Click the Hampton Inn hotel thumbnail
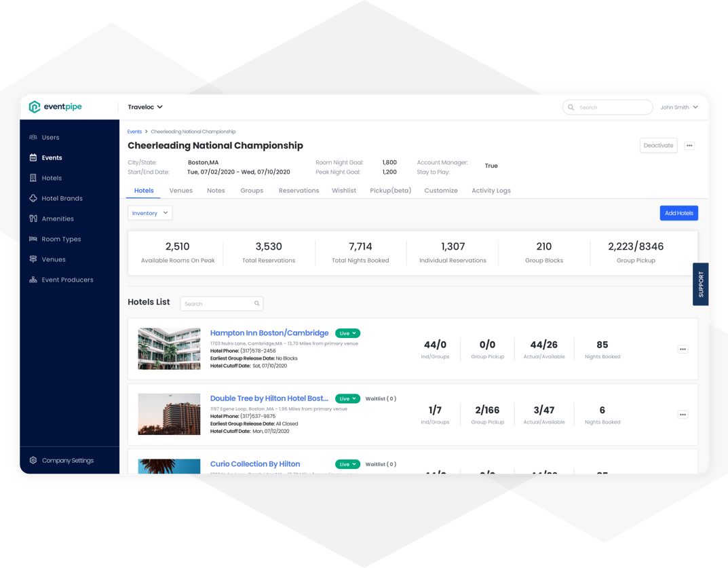 169,349
